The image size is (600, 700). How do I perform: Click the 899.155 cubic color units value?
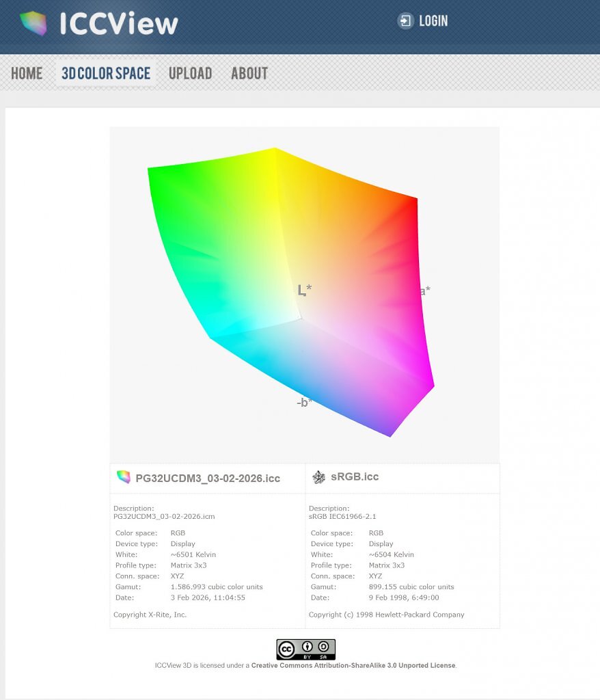tap(411, 587)
